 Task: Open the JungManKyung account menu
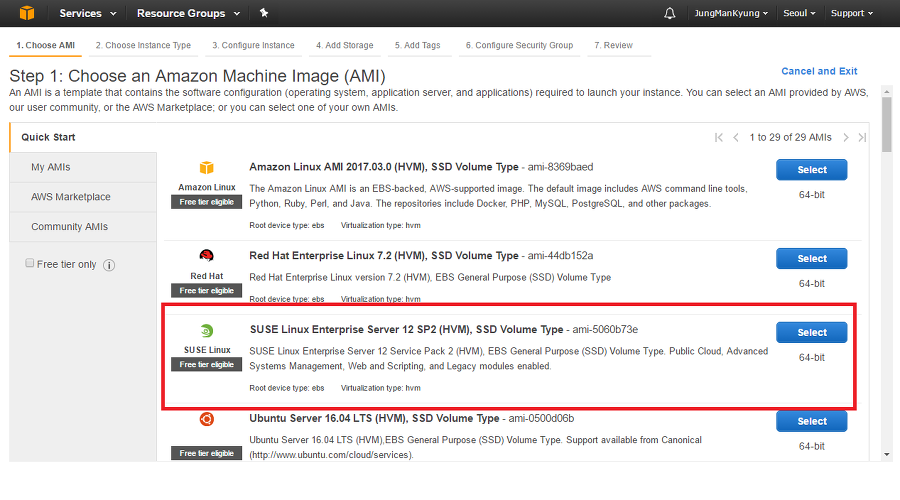(731, 14)
